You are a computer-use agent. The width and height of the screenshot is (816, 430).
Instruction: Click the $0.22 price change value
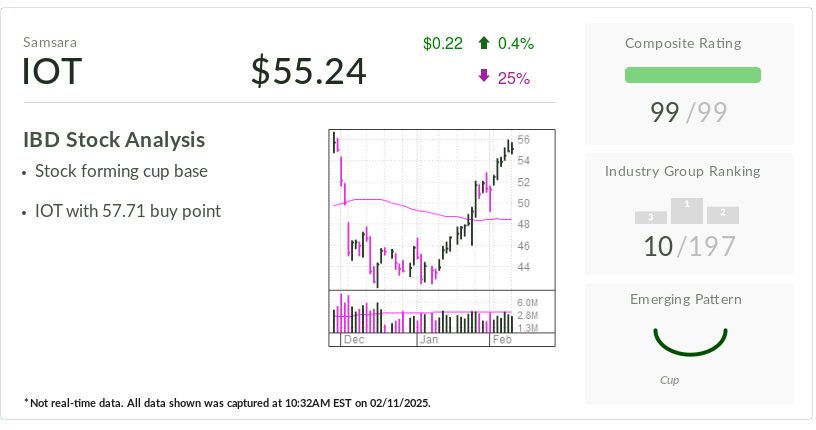pyautogui.click(x=443, y=43)
